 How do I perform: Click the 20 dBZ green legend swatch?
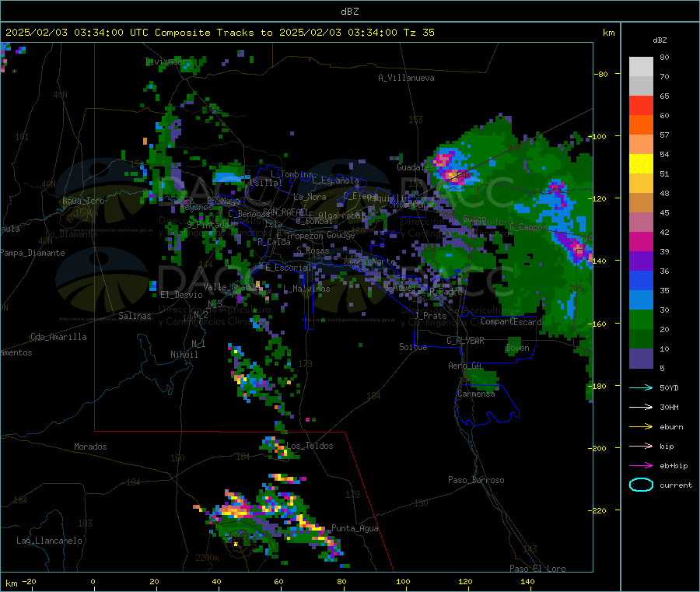tap(641, 319)
